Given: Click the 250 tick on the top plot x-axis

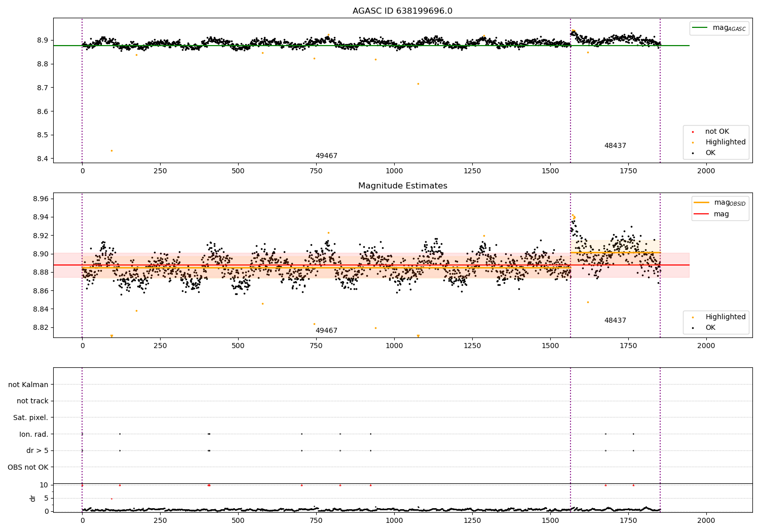Looking at the screenshot, I should pyautogui.click(x=160, y=171).
